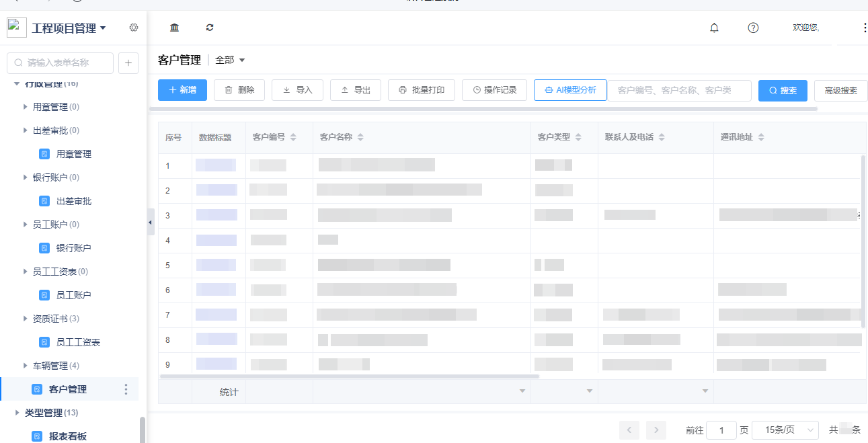Open 报表看板 in the sidebar
The image size is (868, 443).
[68, 436]
